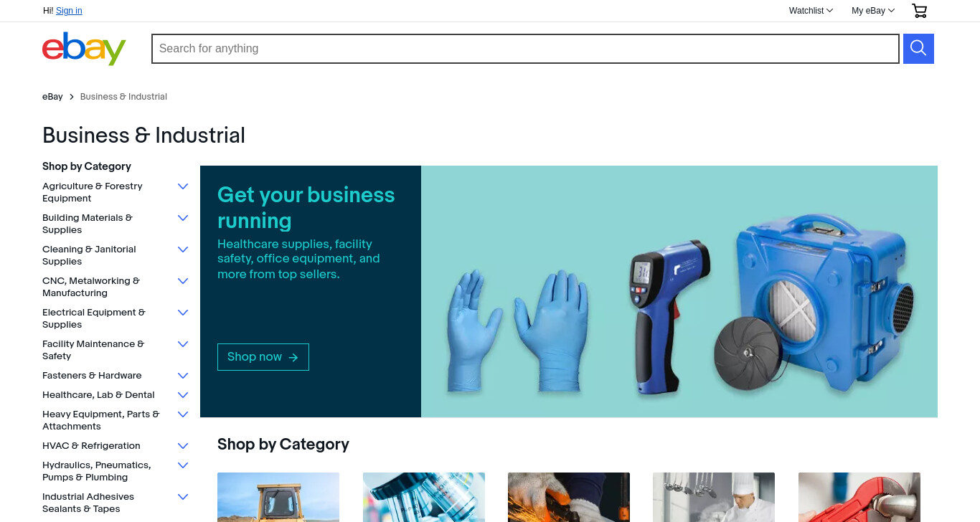This screenshot has width=980, height=522.
Task: Click the Sign in link
Action: click(69, 11)
